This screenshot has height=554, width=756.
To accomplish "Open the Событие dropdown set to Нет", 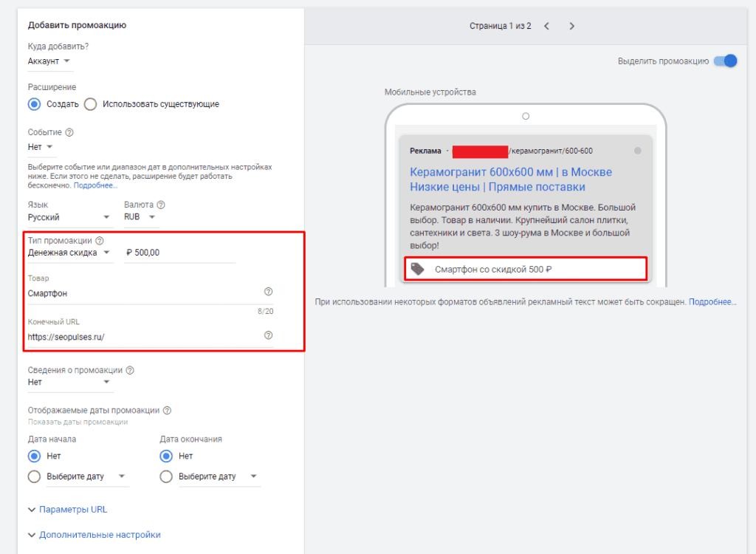I will 41,147.
